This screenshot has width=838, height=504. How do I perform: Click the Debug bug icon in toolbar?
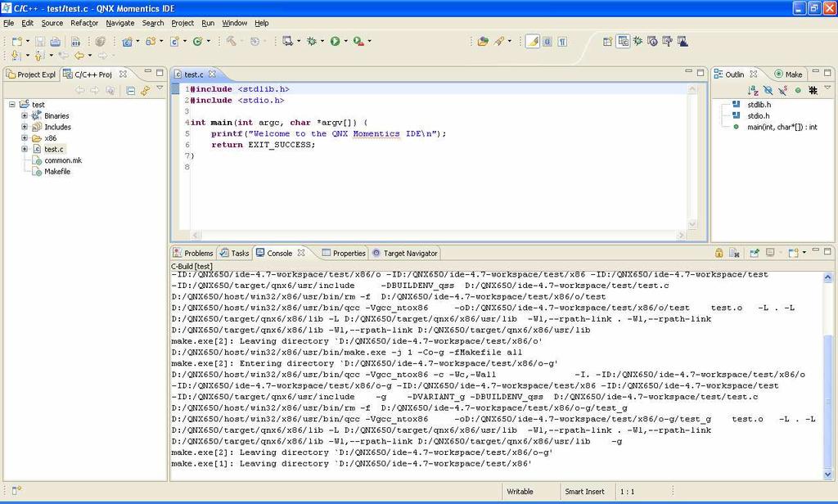click(312, 41)
